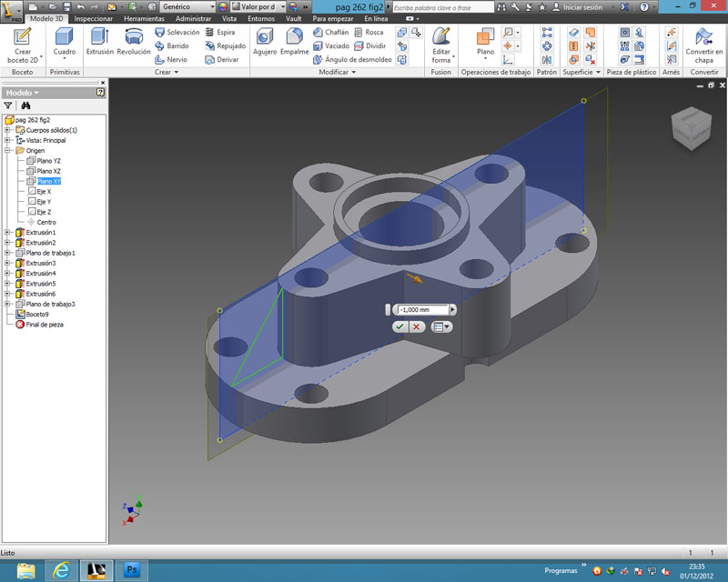The height and width of the screenshot is (582, 728).
Task: Click the binoculars search icon
Action: point(26,105)
